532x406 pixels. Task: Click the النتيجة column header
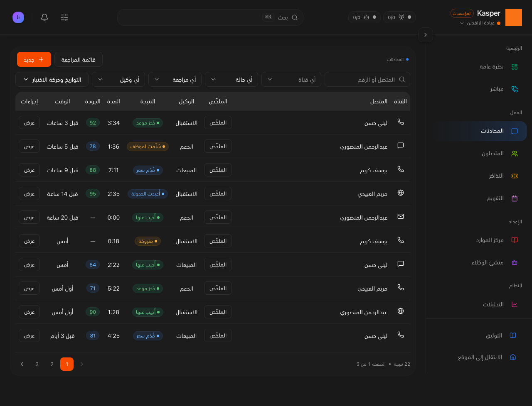[x=148, y=101]
